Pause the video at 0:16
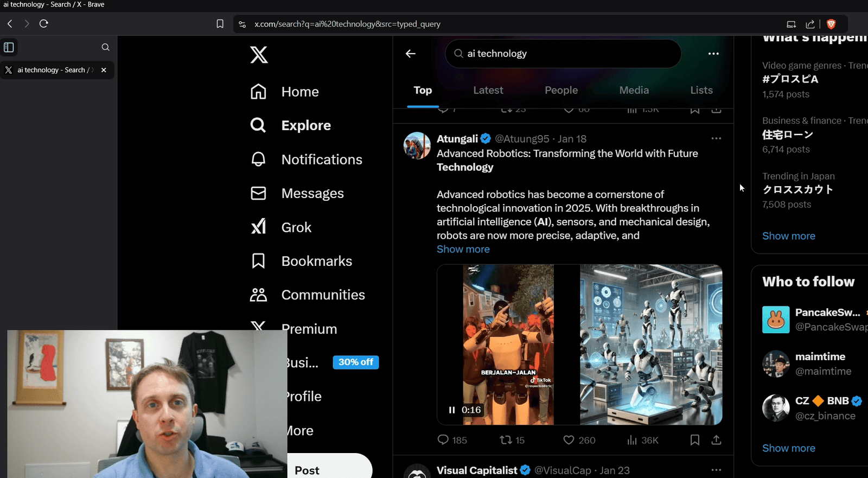 click(452, 410)
